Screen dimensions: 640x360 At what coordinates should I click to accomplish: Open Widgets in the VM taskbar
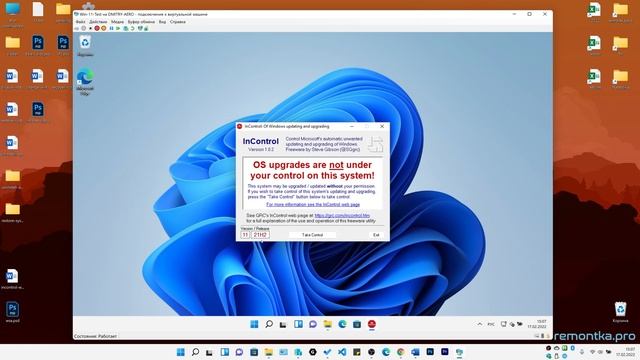(x=298, y=324)
